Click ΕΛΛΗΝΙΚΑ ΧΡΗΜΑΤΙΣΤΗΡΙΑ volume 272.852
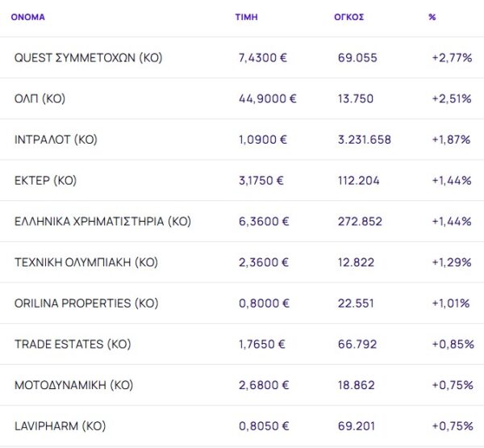Image resolution: width=484 pixels, height=448 pixels. pos(359,221)
